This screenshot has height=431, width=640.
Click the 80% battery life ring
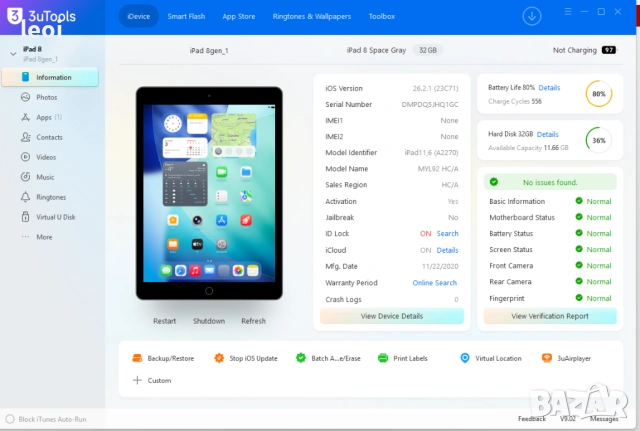[x=599, y=93]
